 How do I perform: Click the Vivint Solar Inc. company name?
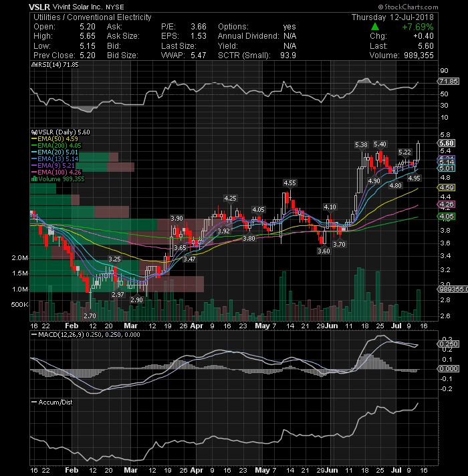pos(78,7)
